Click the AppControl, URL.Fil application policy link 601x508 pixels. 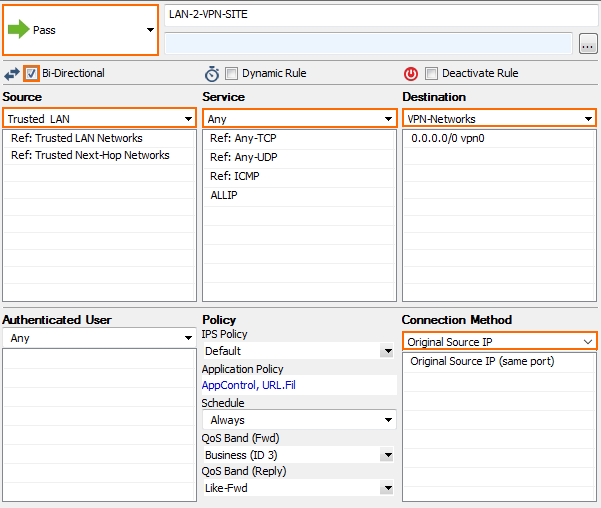pos(249,385)
